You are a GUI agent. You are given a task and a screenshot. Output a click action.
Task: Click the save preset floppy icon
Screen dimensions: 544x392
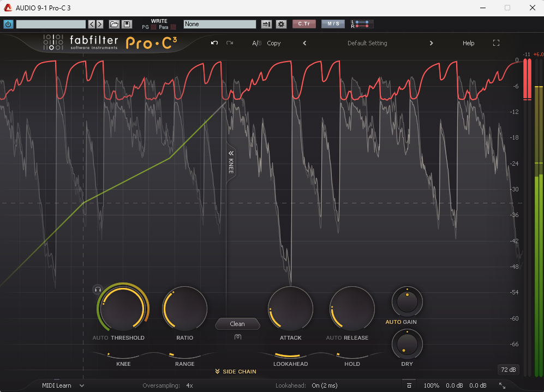(127, 24)
